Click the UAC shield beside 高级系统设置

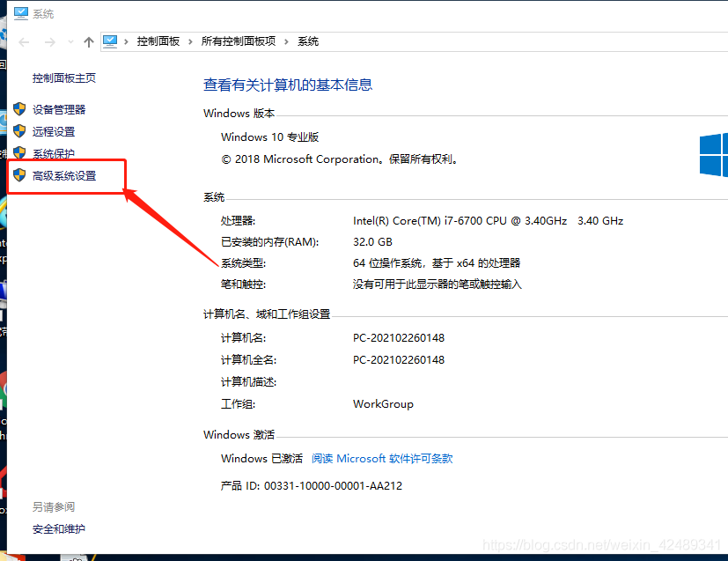point(19,174)
